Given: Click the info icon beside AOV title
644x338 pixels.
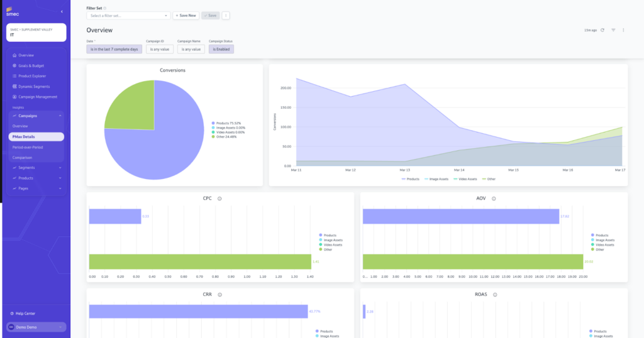Looking at the screenshot, I should [x=494, y=199].
